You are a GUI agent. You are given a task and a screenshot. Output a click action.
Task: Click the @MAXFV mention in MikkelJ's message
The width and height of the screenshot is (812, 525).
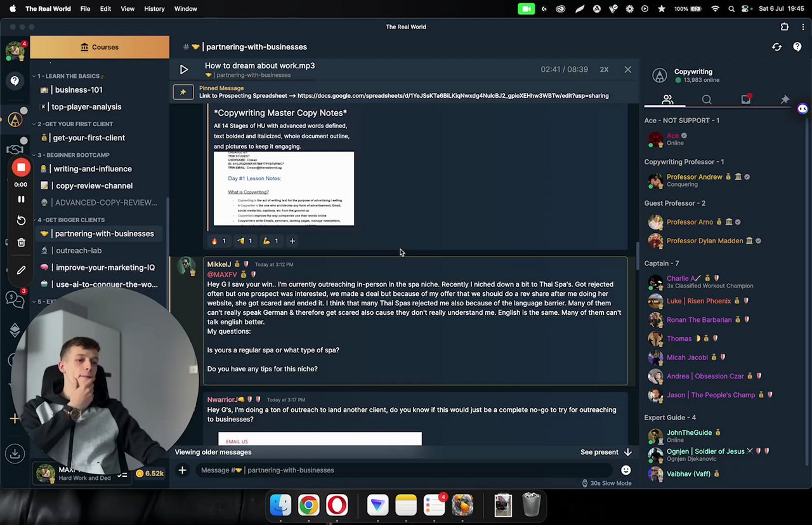coord(222,275)
